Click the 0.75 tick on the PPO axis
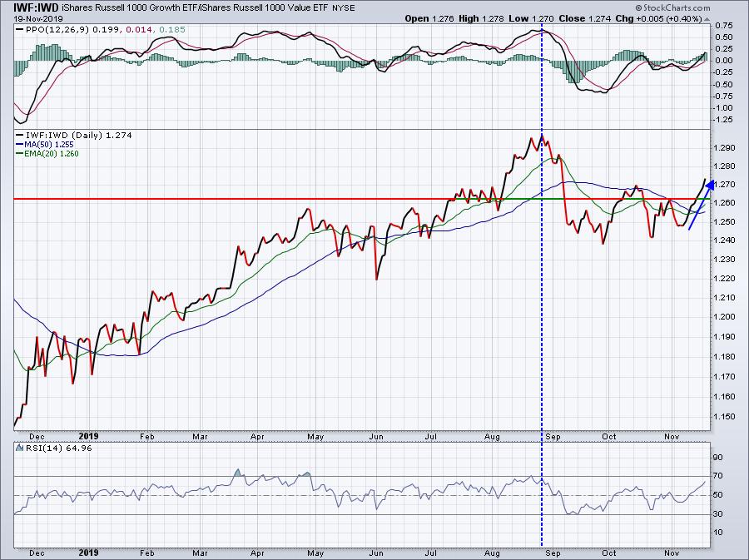 tap(723, 25)
